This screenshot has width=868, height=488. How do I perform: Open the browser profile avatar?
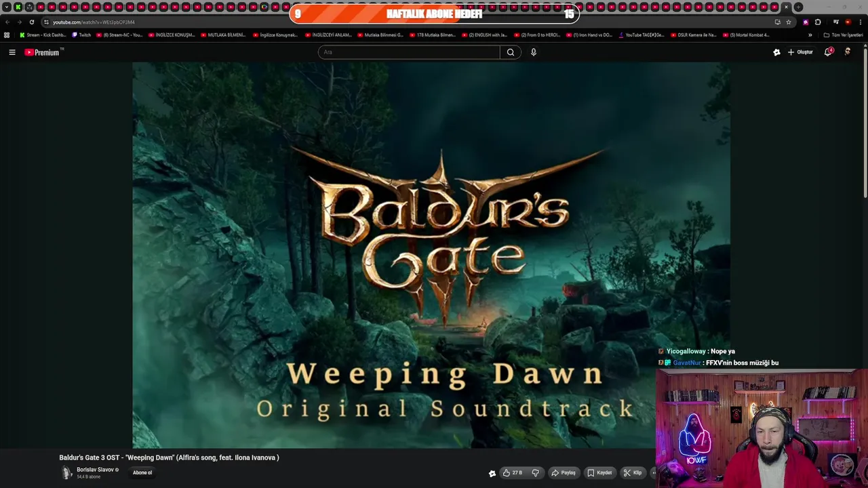coord(848,22)
